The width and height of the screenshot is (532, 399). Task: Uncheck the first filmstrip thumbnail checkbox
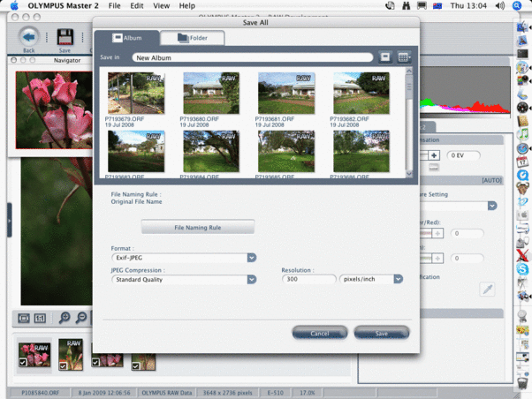(23, 363)
